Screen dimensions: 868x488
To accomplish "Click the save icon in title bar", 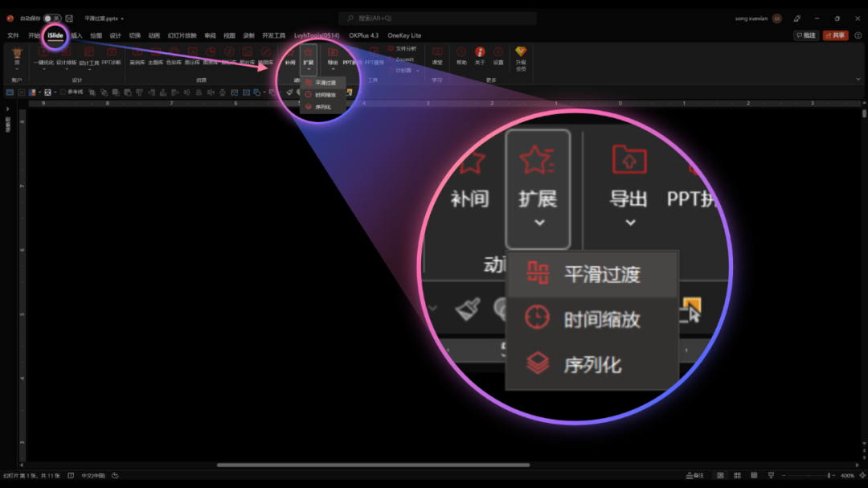I will click(x=69, y=18).
